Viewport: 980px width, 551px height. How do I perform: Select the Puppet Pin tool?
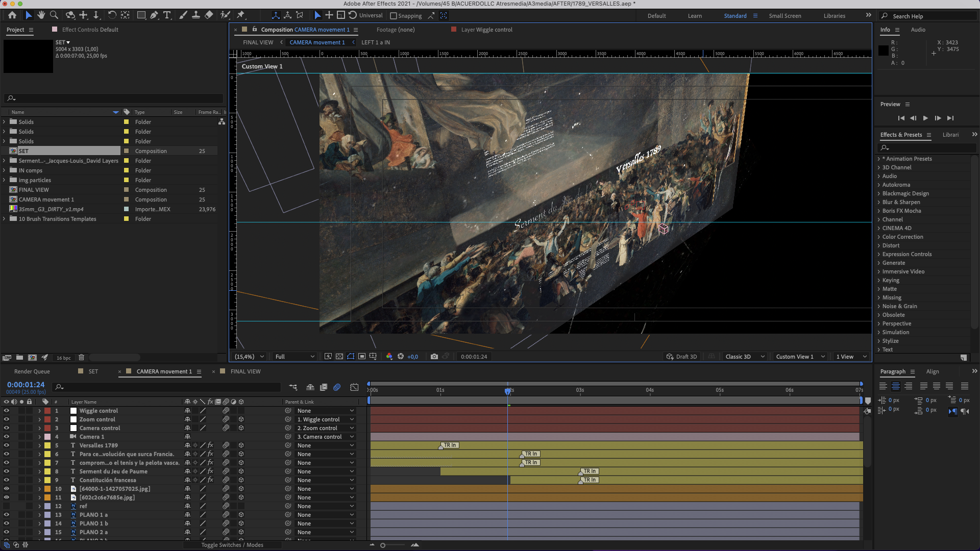click(x=240, y=15)
